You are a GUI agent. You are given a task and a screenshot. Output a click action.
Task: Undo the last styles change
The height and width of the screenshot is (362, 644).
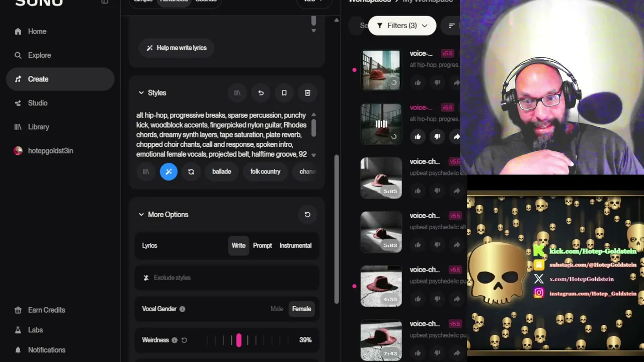pyautogui.click(x=261, y=93)
